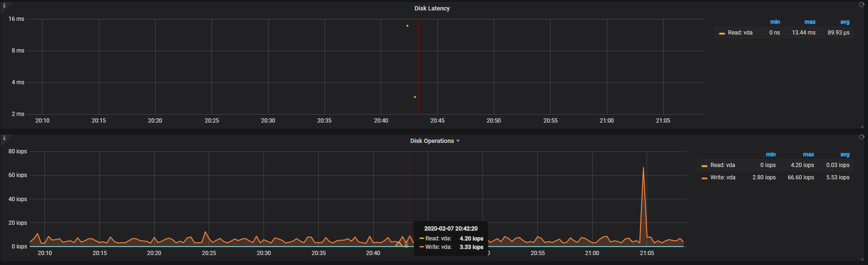
Task: Click the 20:25 time label in Disk Operations
Action: [209, 253]
